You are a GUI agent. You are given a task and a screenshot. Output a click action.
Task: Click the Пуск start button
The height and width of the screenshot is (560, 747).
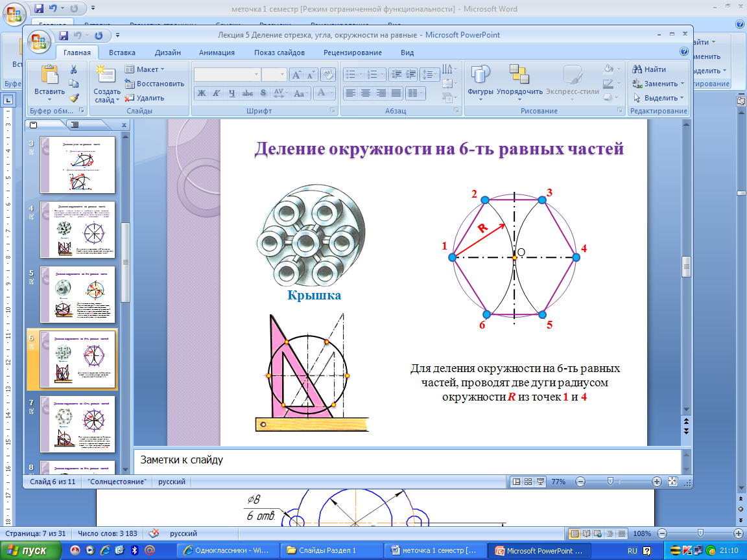coord(31,550)
